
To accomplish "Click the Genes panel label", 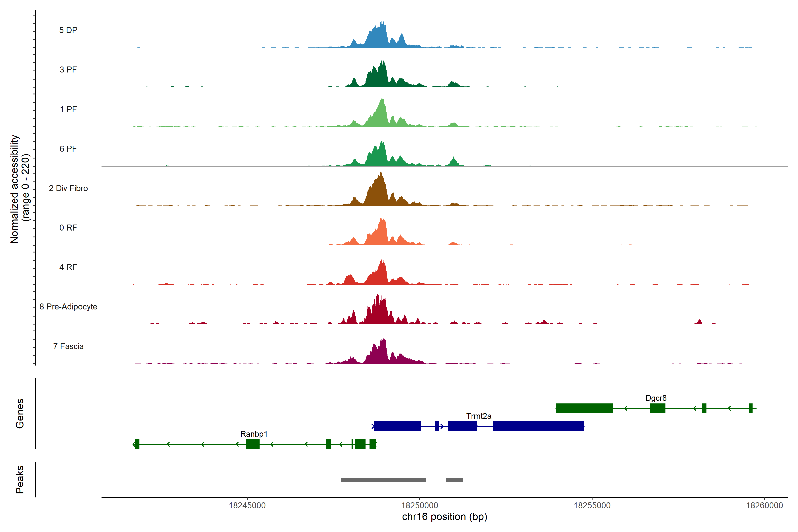I will 20,413.
